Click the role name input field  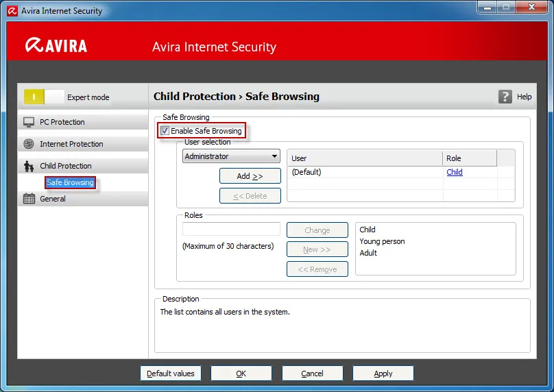pos(232,229)
